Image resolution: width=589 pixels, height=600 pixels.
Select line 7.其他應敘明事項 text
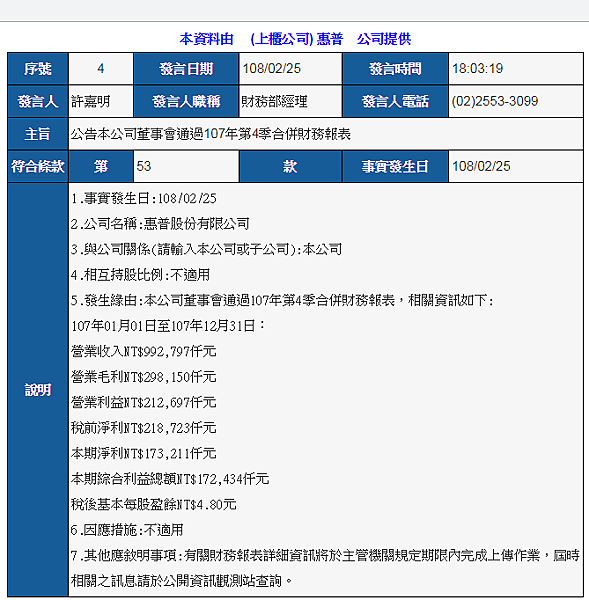[325, 556]
